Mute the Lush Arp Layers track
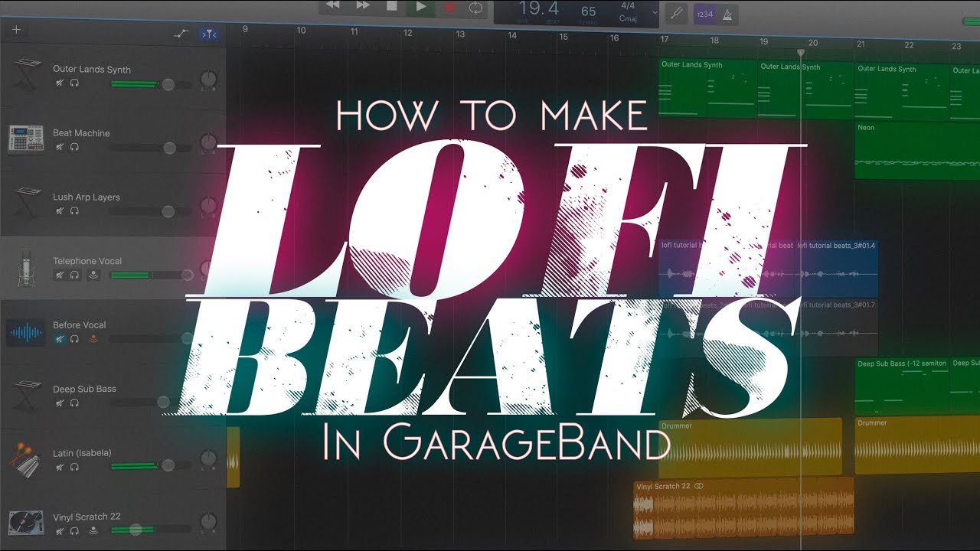Image resolution: width=980 pixels, height=551 pixels. pyautogui.click(x=60, y=210)
